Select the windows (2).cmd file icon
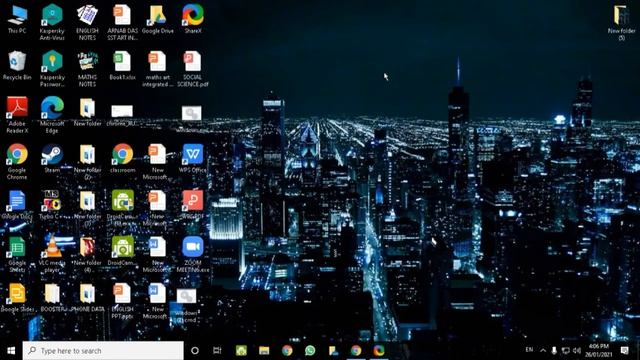Image resolution: width=640 pixels, height=360 pixels. 187,306
